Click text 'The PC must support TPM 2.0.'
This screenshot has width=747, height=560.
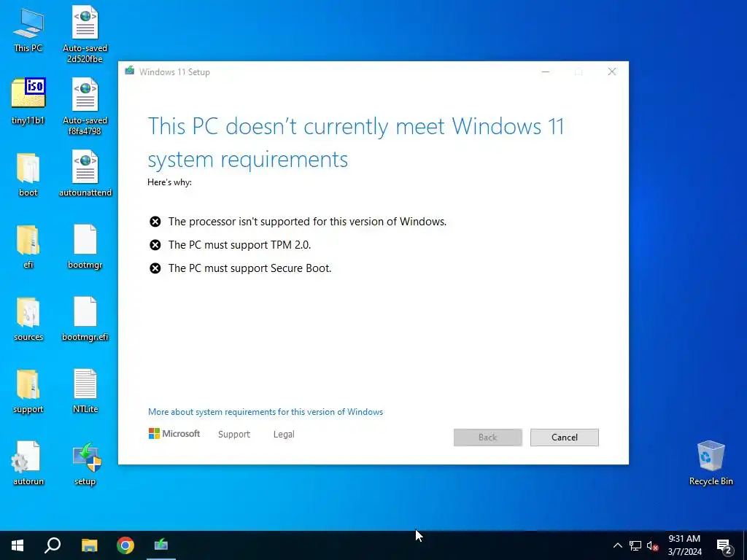click(239, 245)
